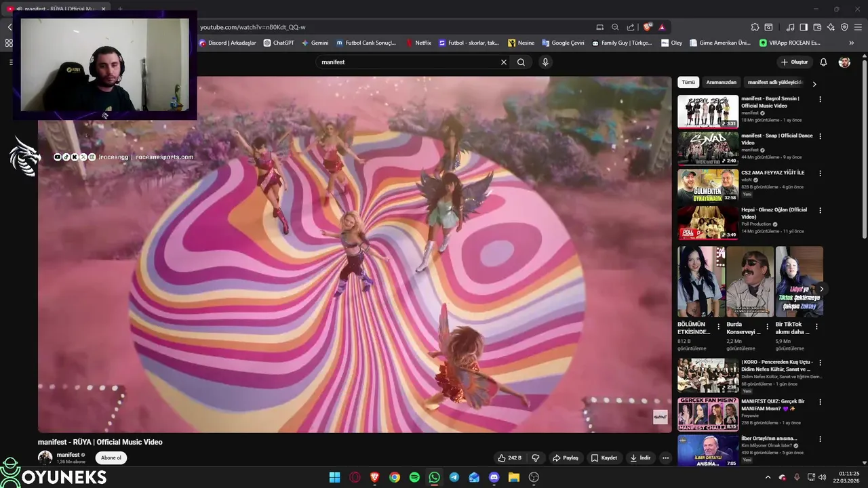Viewport: 868px width, 488px height.
Task: Open options menu for Hepsi Olmaz Oğlan video
Action: click(820, 211)
